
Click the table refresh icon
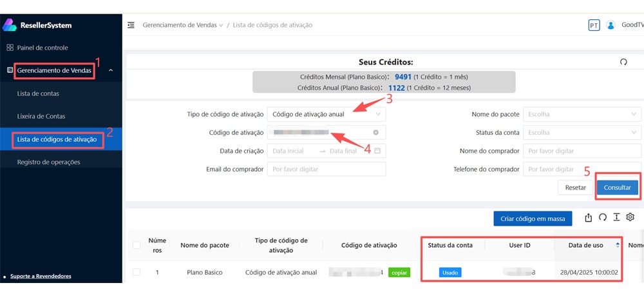[603, 217]
